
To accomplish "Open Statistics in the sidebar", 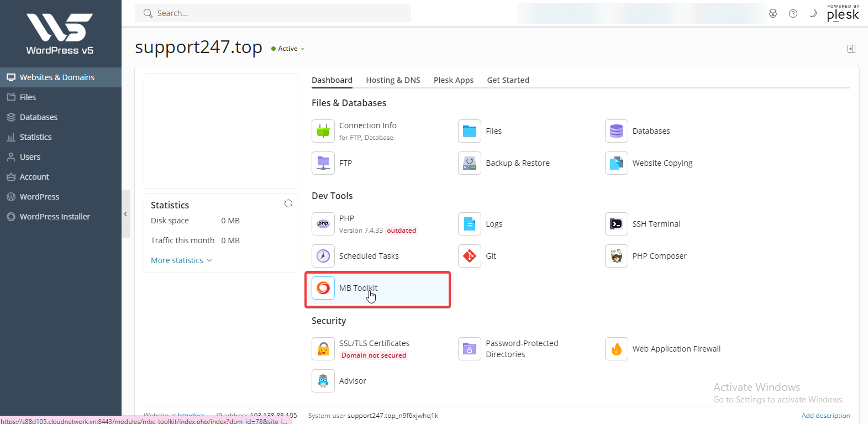I will coord(61,137).
